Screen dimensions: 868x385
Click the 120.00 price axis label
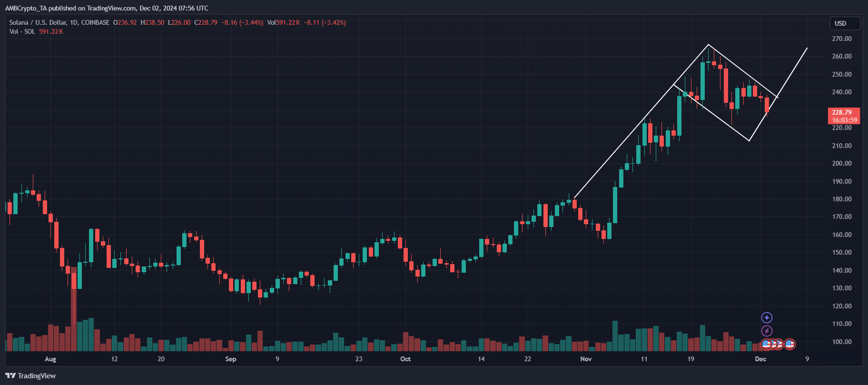tap(842, 306)
